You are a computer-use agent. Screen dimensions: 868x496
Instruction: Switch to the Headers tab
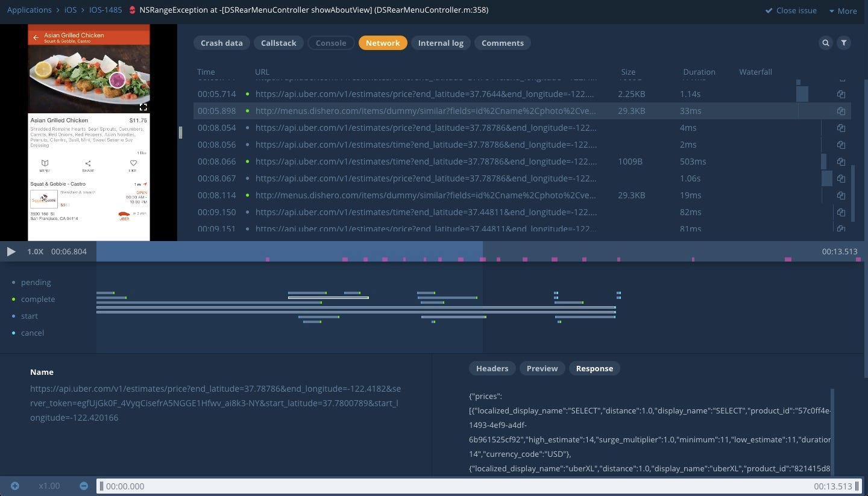tap(492, 368)
